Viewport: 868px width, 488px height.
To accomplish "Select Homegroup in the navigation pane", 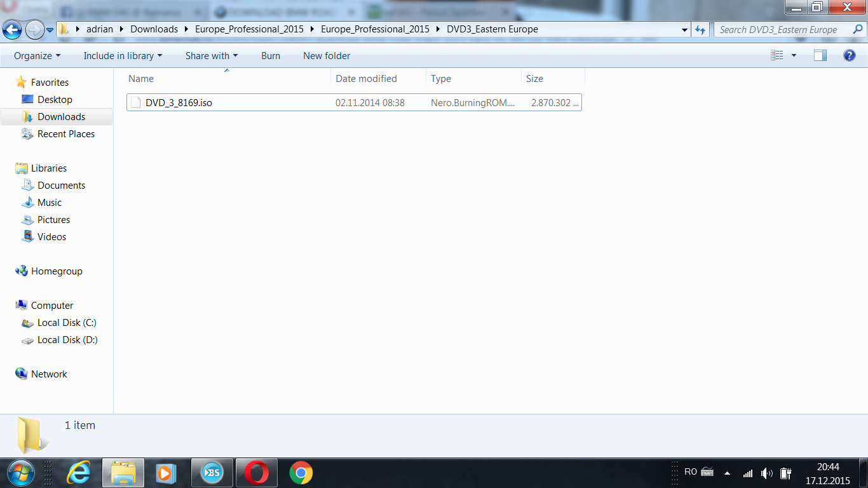I will coord(57,271).
